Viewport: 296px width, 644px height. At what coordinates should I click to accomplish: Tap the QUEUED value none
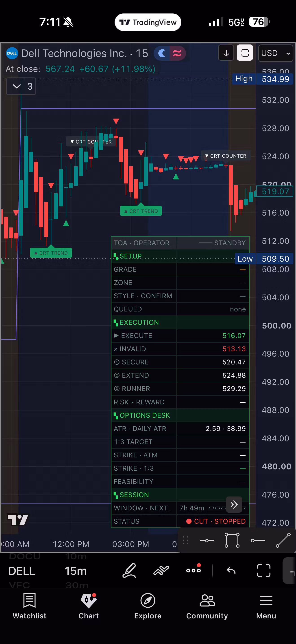pyautogui.click(x=238, y=309)
